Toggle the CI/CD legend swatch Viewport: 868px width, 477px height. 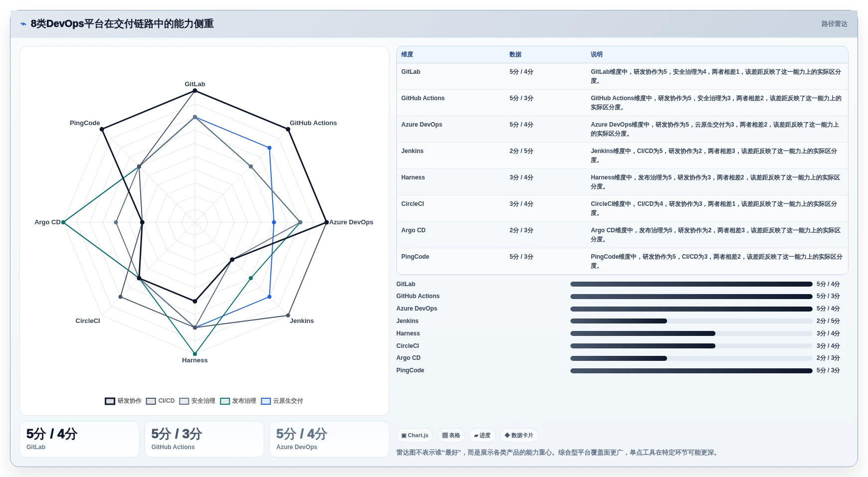pyautogui.click(x=151, y=401)
